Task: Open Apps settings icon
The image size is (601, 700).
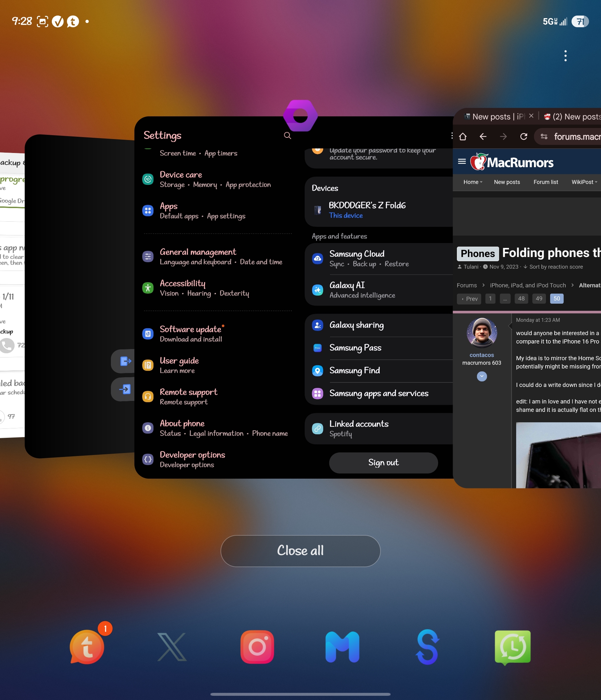Action: point(148,211)
